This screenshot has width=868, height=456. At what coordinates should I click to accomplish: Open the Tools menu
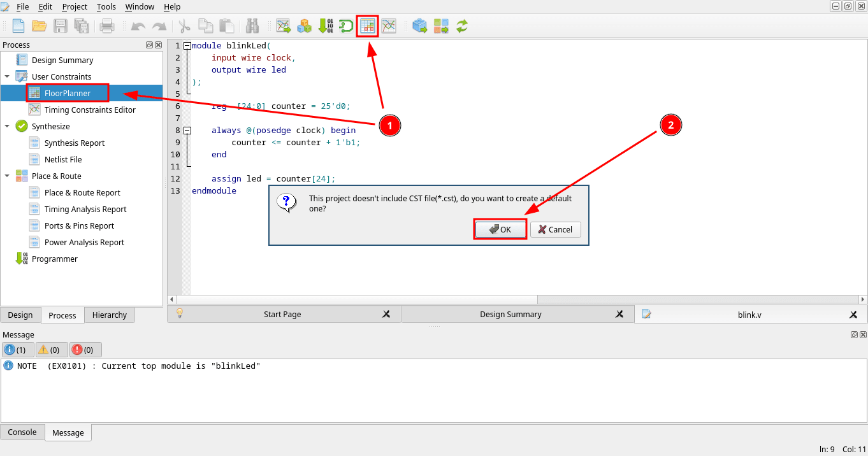tap(106, 6)
